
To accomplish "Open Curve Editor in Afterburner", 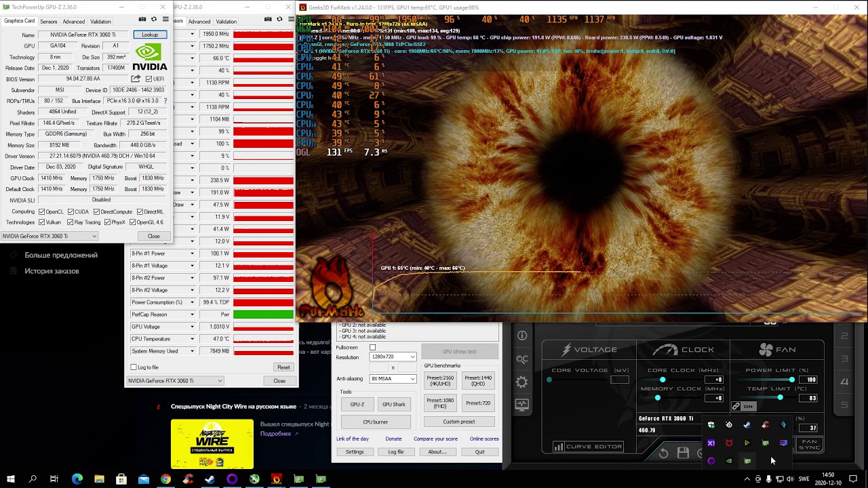I will pos(588,447).
